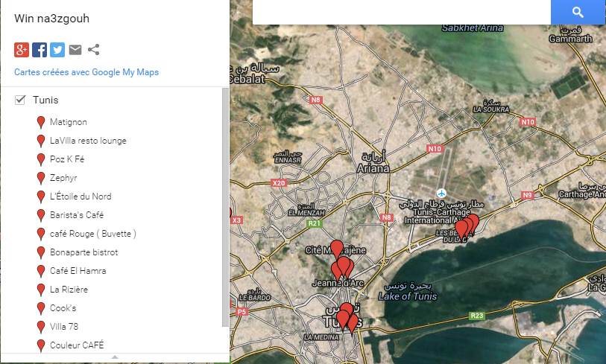Click the red pin icon beside Villa 78

(41, 327)
